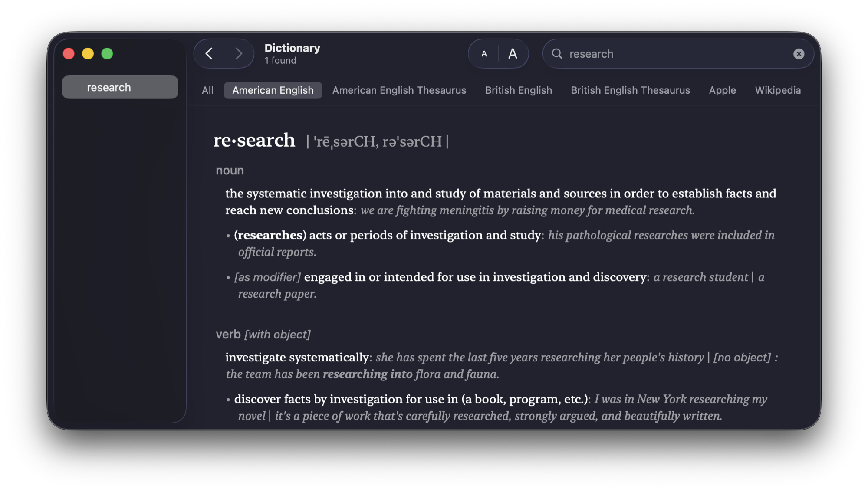Clear the search field using the x icon
The width and height of the screenshot is (868, 492).
799,54
